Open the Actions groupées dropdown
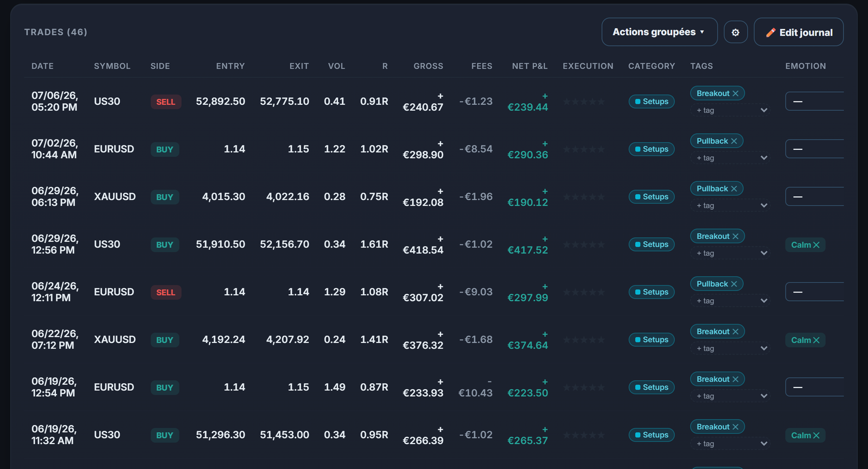Screen dimensions: 868x469 659,32
